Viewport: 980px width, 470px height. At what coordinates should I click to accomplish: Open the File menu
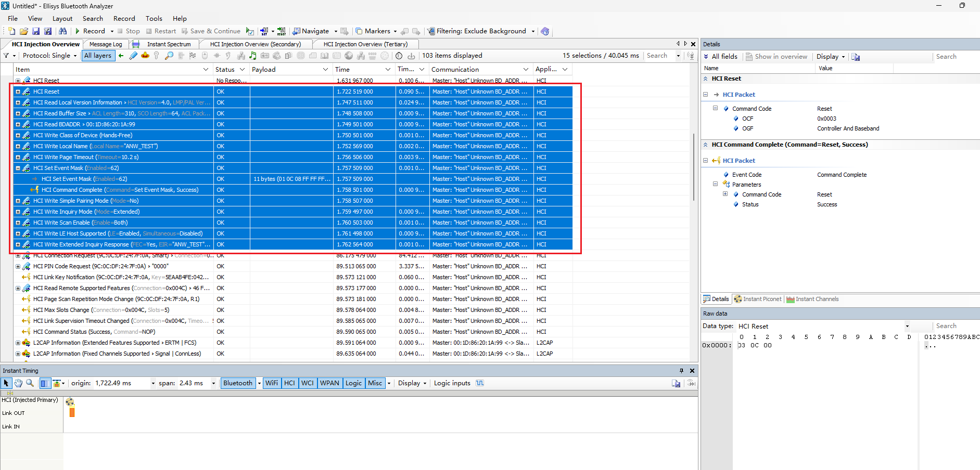point(13,18)
